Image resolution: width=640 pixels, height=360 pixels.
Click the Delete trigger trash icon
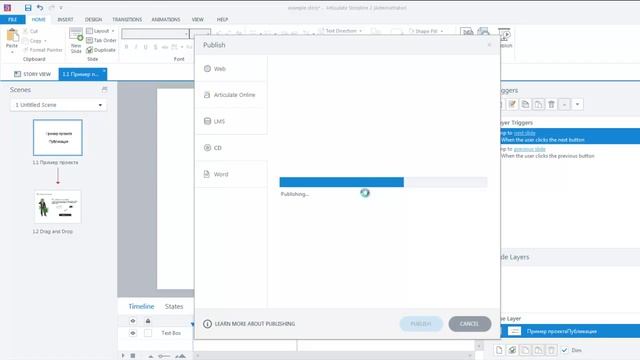[x=551, y=104]
